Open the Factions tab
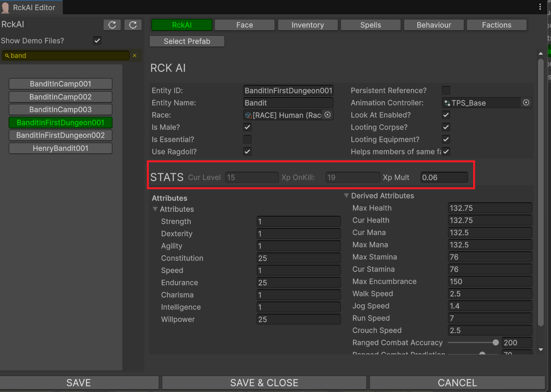The image size is (551, 392). (496, 25)
